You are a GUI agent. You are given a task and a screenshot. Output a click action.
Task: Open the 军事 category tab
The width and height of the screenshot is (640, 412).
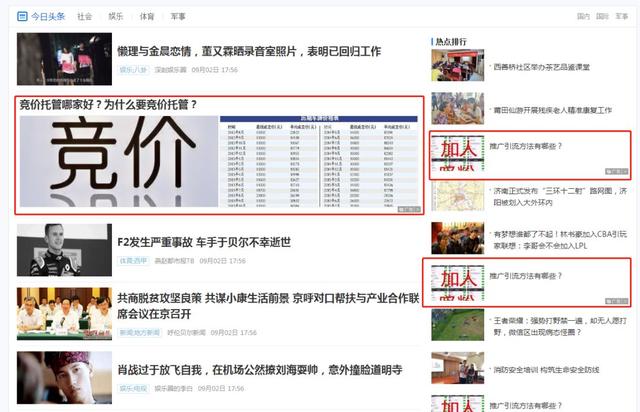[x=178, y=16]
